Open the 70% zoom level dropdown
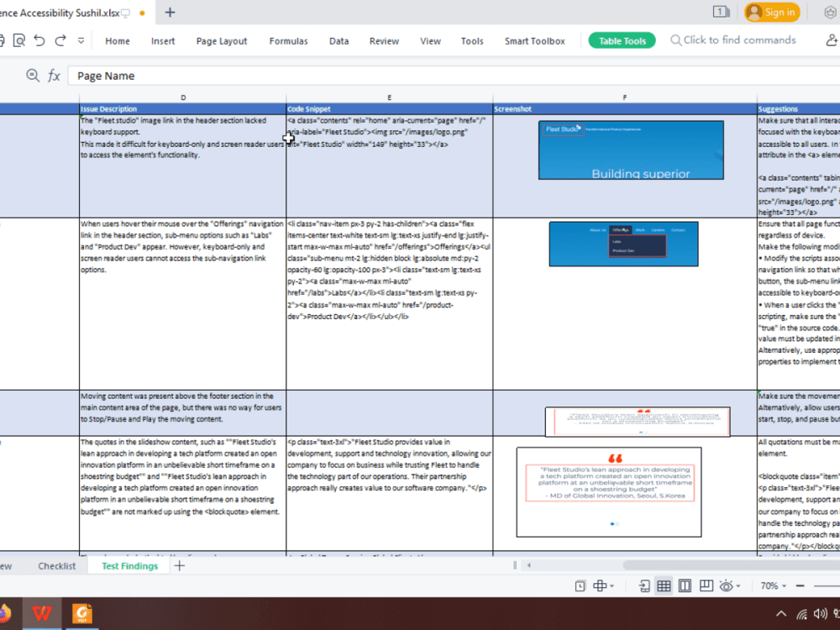 (x=773, y=586)
